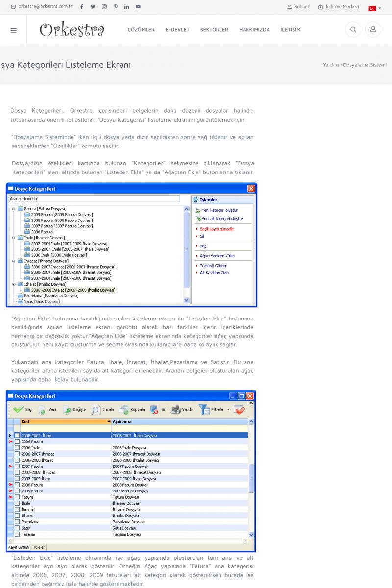Click the orkestra@orkestra.com.tr email link
The width and height of the screenshot is (392, 588).
coord(42,7)
